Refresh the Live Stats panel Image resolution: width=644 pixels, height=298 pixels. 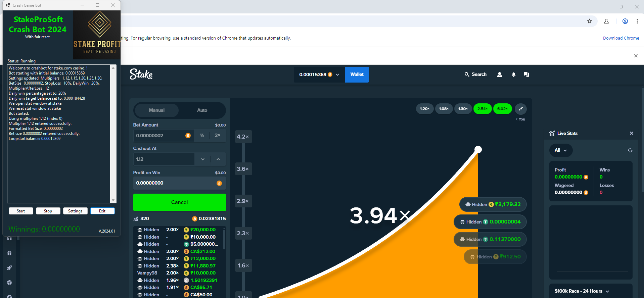point(630,150)
